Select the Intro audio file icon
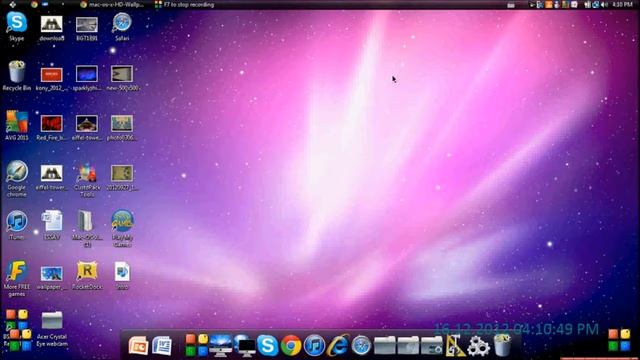This screenshot has height=360, width=640. [x=122, y=275]
